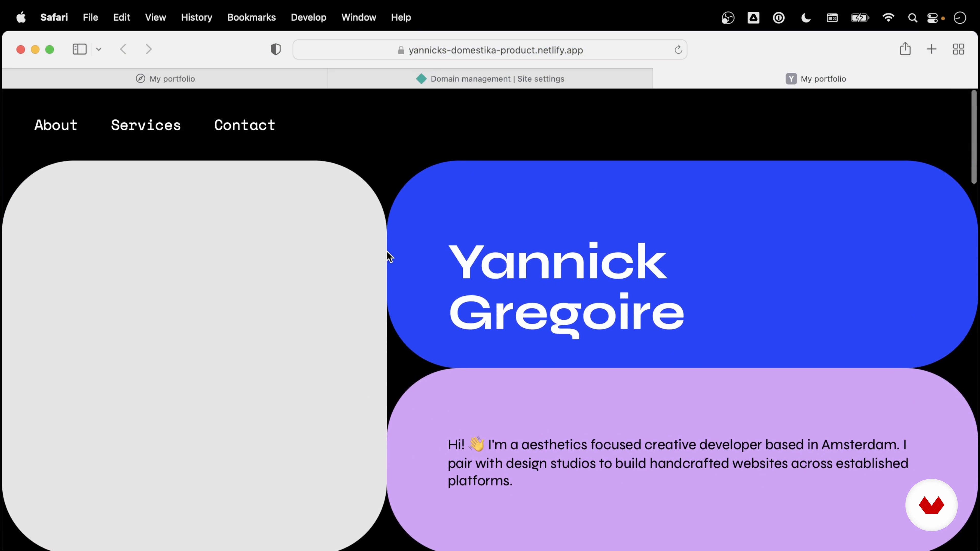Click the triangle app icon in menu bar
This screenshot has height=551, width=980.
click(753, 18)
